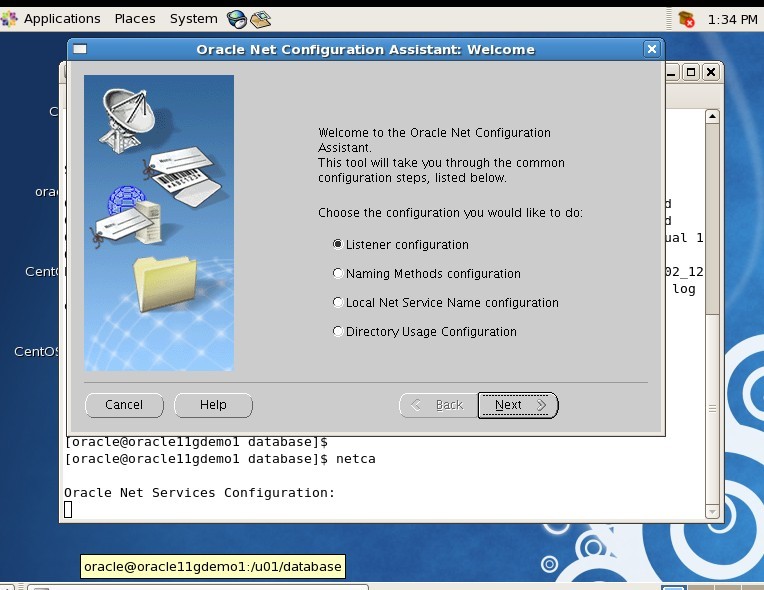This screenshot has height=590, width=764.
Task: Click 'Oracle Net Services Configuration:' terminal text
Action: (200, 493)
